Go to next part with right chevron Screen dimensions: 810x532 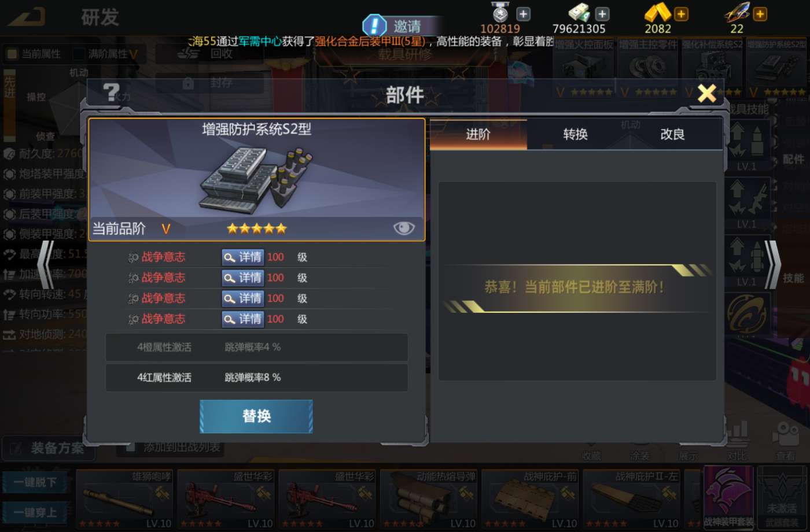pos(772,264)
